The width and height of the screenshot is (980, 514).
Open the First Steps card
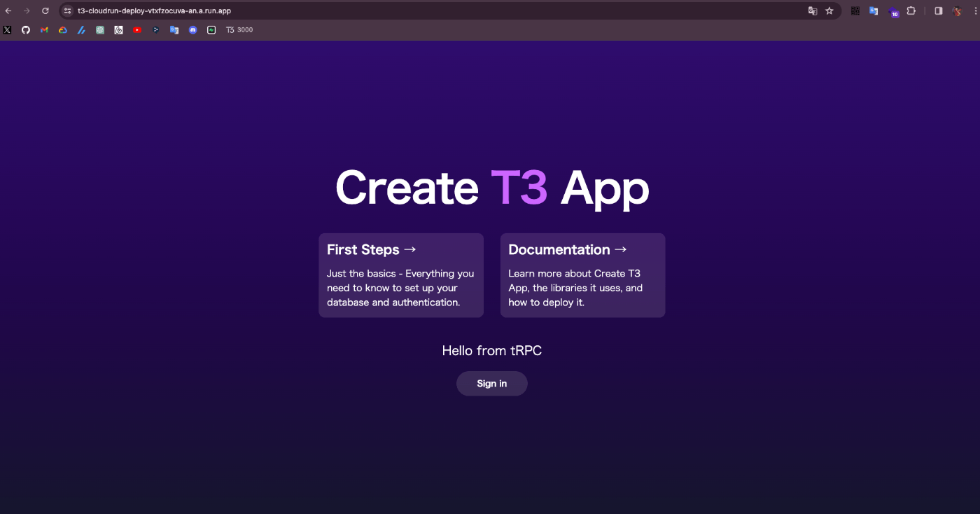[x=401, y=275]
